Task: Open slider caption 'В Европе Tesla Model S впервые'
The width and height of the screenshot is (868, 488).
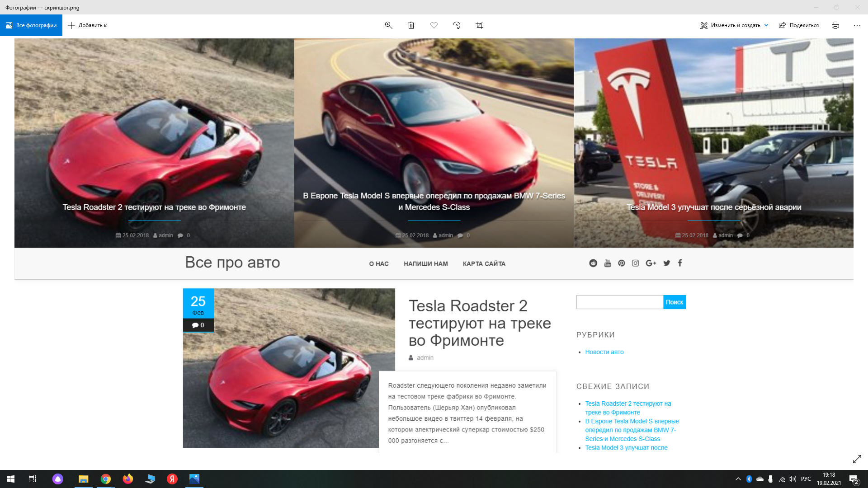Action: 434,202
